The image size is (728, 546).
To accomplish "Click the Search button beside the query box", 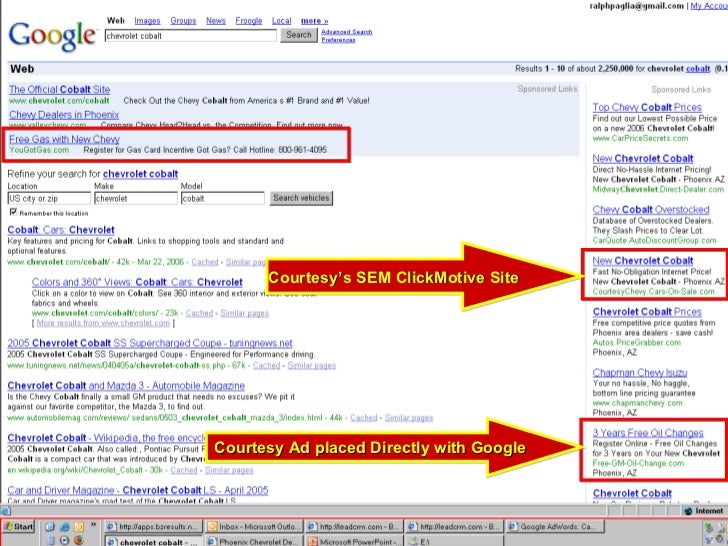I will pos(299,35).
